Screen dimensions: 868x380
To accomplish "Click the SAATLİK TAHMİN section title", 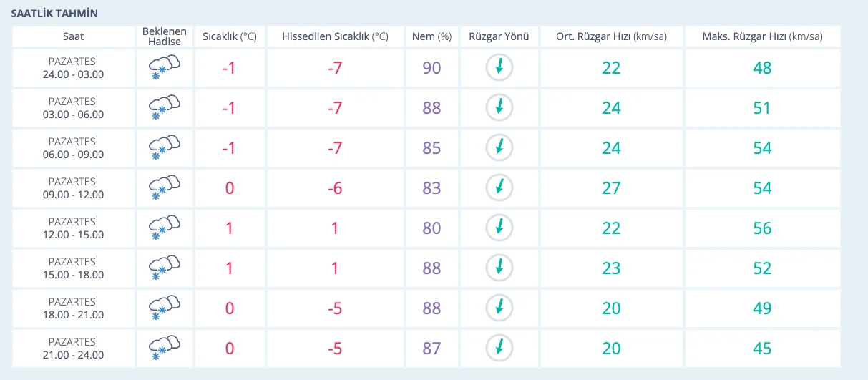I will [54, 14].
